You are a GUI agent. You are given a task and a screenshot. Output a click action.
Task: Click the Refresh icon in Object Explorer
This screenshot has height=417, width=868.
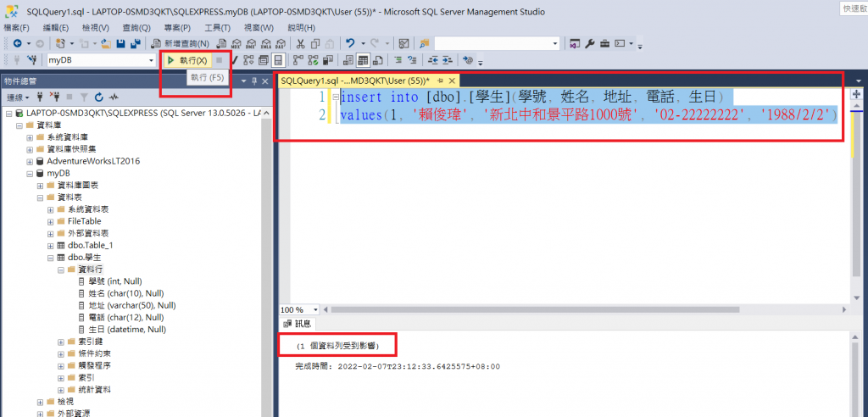pyautogui.click(x=99, y=97)
